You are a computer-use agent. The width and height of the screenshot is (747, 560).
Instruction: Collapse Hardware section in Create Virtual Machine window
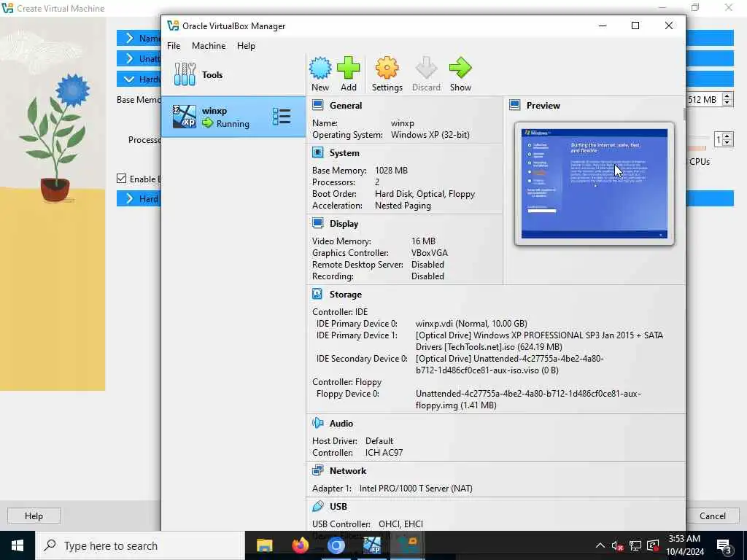[129, 79]
